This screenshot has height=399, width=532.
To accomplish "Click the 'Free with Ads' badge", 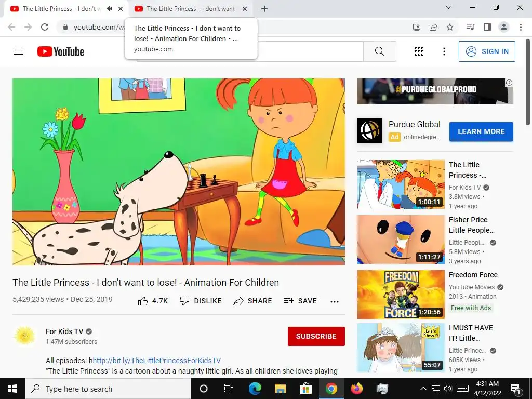I will [x=471, y=308].
